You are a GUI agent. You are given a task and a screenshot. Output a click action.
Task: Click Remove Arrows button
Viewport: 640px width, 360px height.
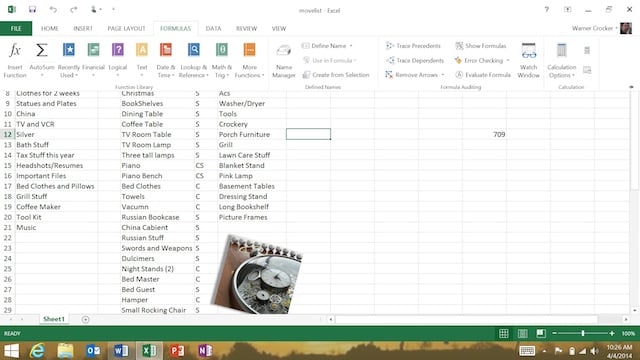(x=411, y=75)
